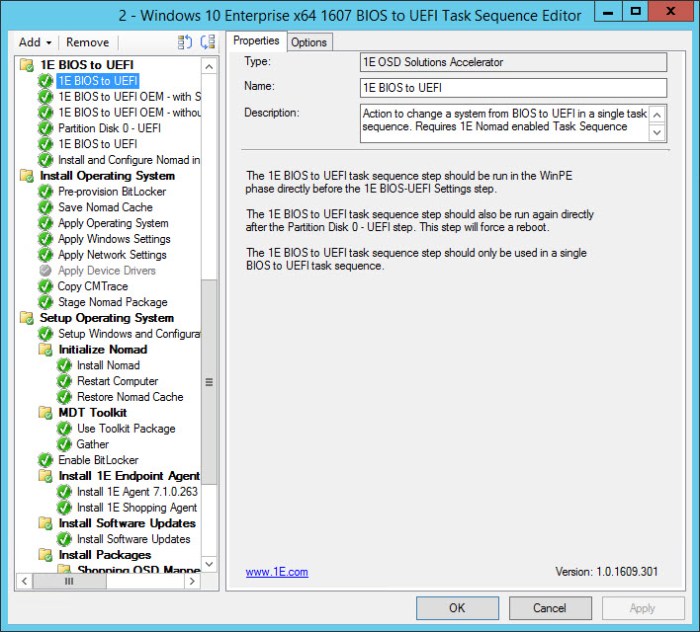
Task: Click the OK button
Action: 457,608
